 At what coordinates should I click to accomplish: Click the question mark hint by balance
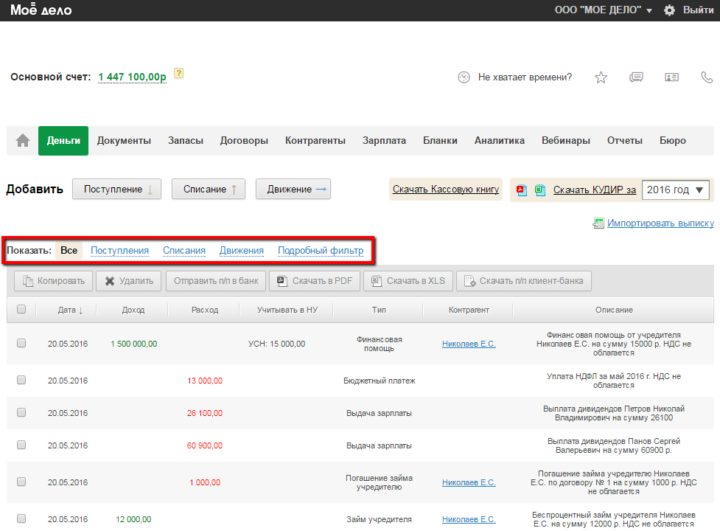[x=179, y=73]
